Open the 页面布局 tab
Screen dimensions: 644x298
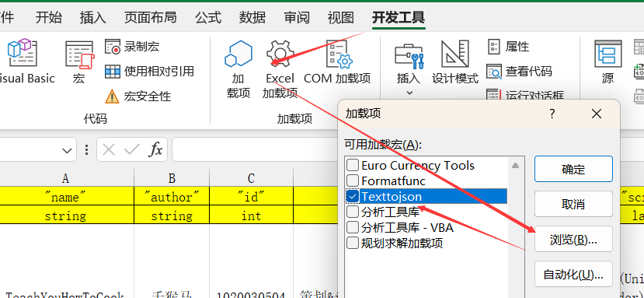click(151, 17)
